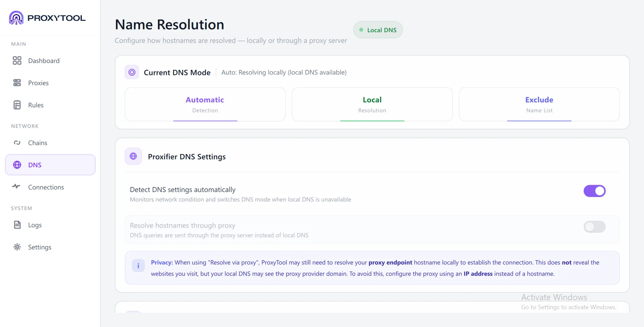
Task: Click the Local DNS status badge
Action: pos(378,30)
